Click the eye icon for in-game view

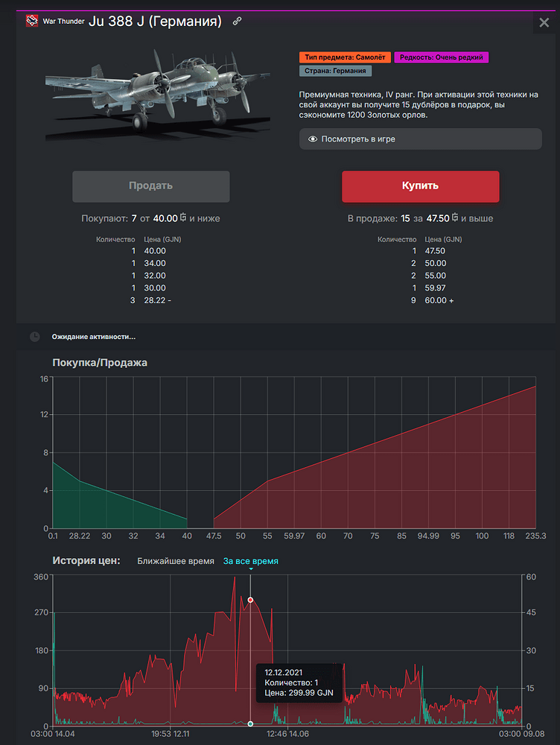pyautogui.click(x=313, y=139)
